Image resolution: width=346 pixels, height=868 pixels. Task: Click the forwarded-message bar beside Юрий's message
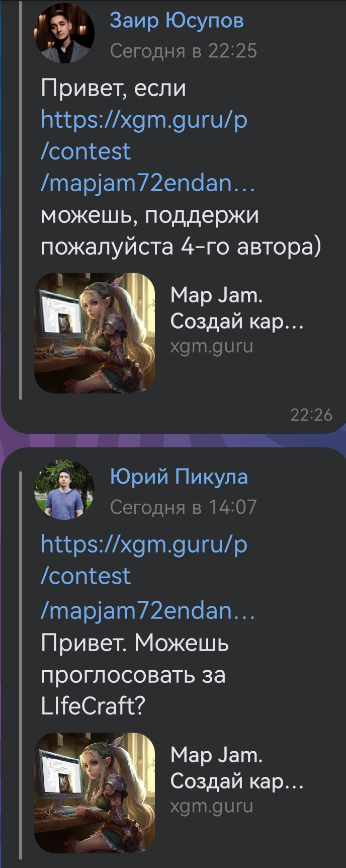[21, 665]
